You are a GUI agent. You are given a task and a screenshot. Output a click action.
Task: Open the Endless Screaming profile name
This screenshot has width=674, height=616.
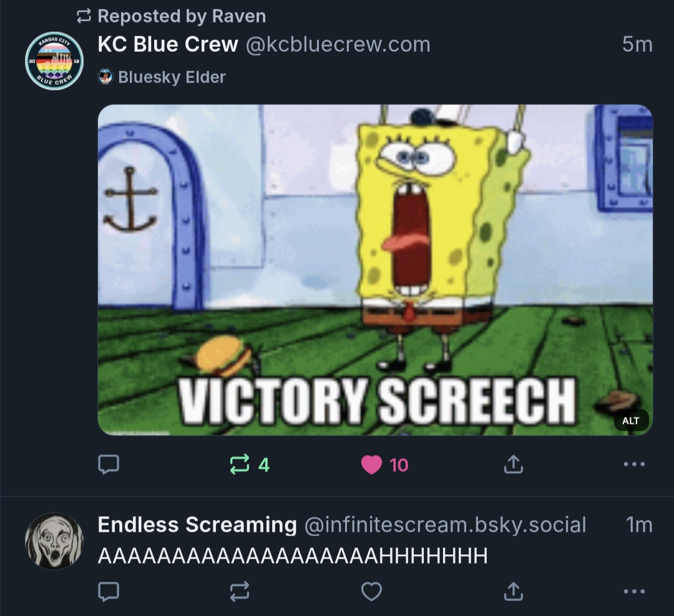197,524
